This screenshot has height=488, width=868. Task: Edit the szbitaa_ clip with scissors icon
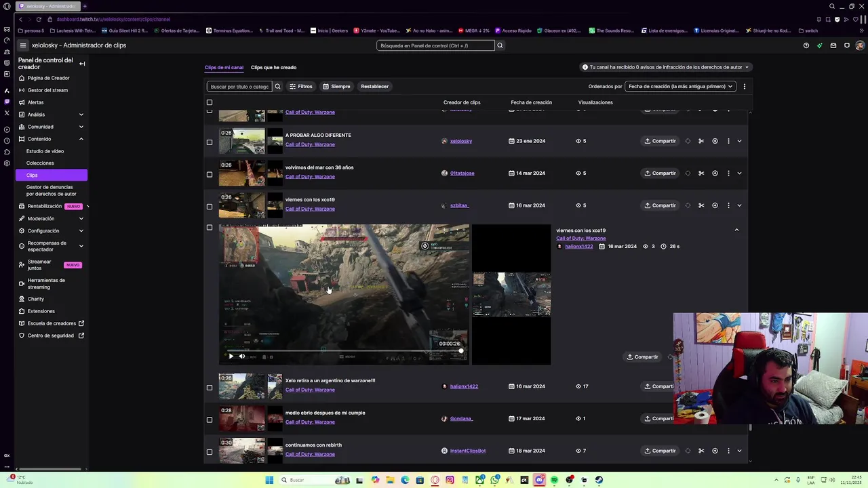click(x=701, y=205)
